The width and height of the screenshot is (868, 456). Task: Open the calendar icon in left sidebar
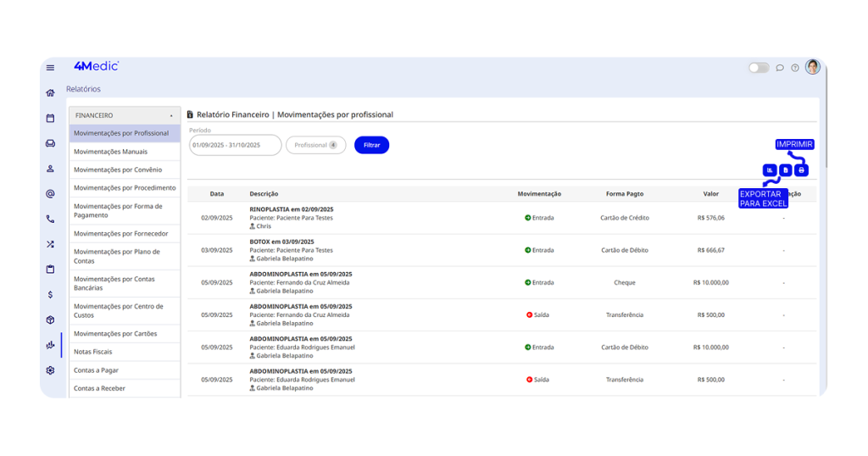click(x=50, y=118)
